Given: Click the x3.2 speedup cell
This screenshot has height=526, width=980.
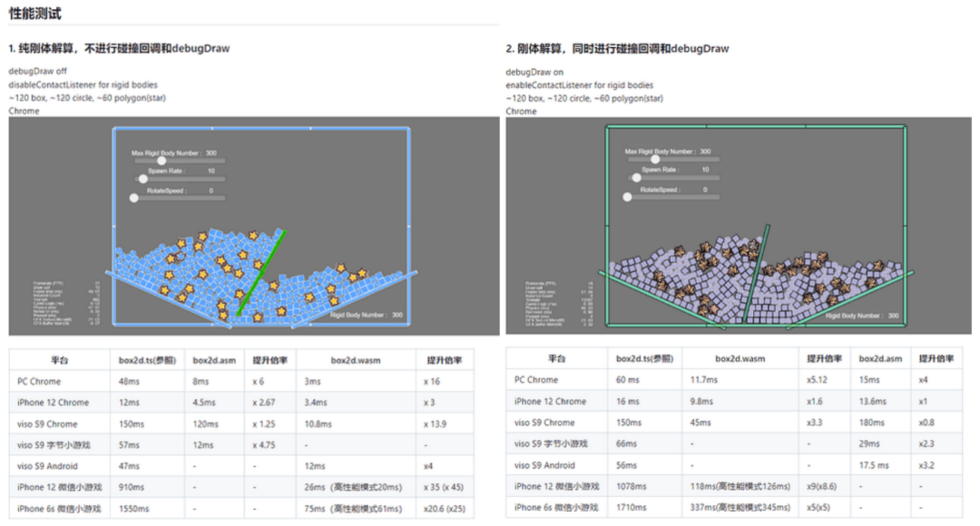Looking at the screenshot, I should click(936, 464).
